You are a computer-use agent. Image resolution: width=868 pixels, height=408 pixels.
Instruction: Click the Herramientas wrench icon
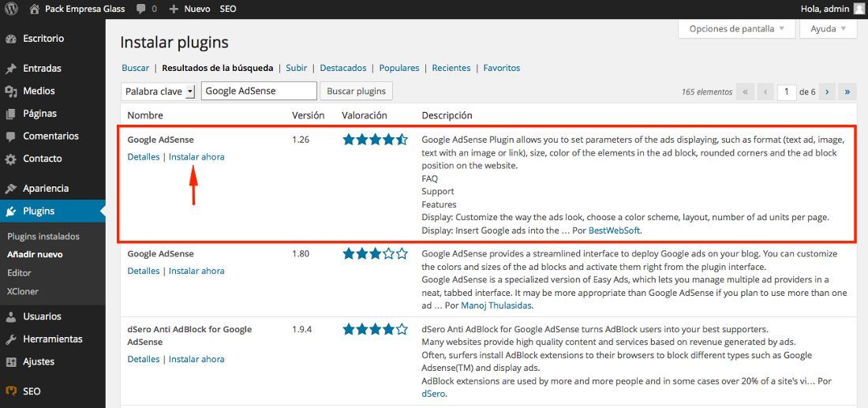(x=10, y=339)
